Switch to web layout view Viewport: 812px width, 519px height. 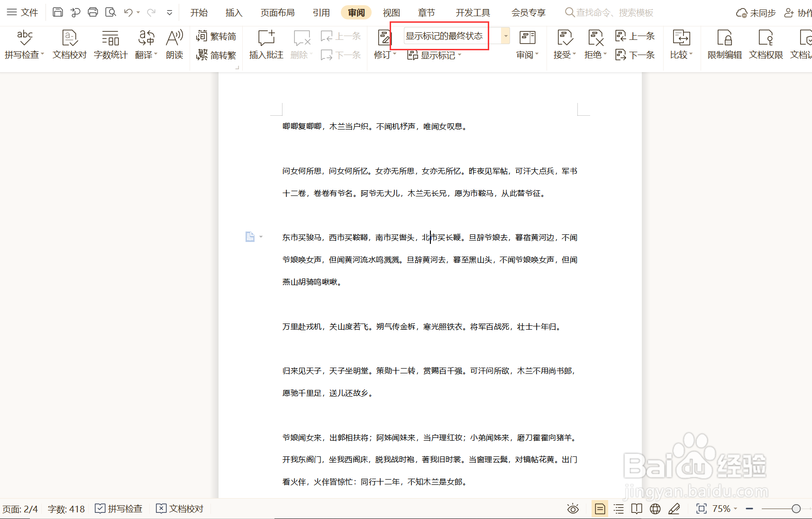coord(655,509)
